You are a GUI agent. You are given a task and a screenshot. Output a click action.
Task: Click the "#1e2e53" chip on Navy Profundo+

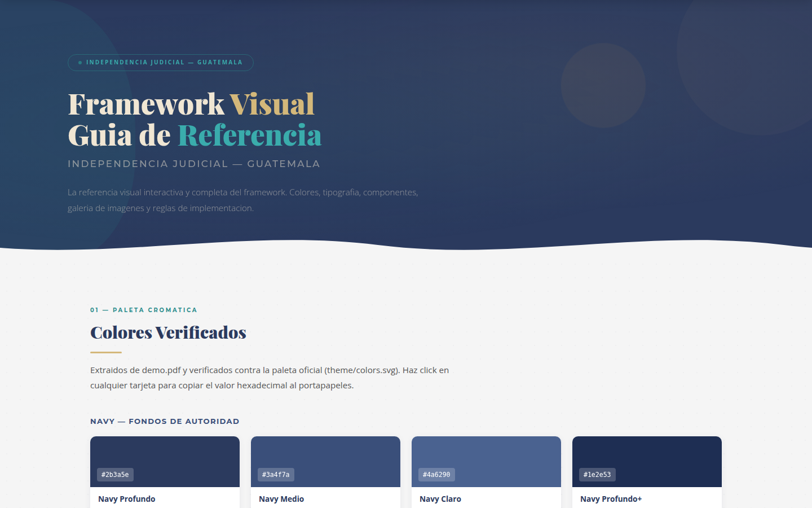597,475
